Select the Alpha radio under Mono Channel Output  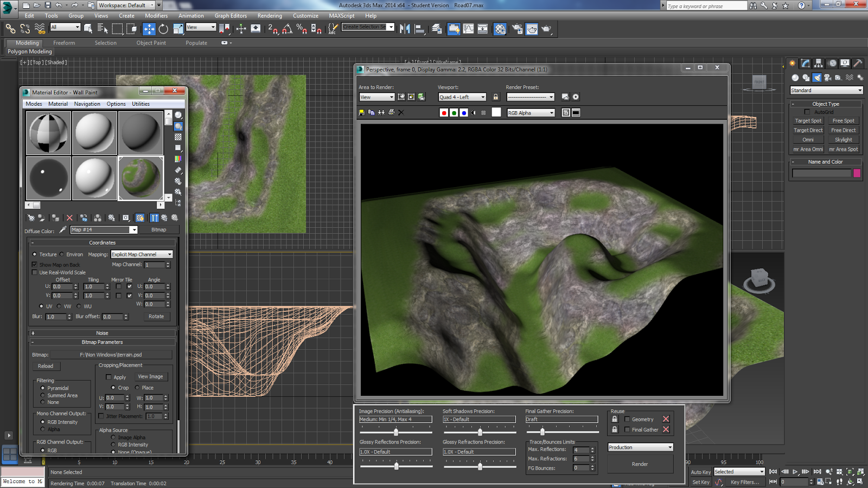click(43, 429)
